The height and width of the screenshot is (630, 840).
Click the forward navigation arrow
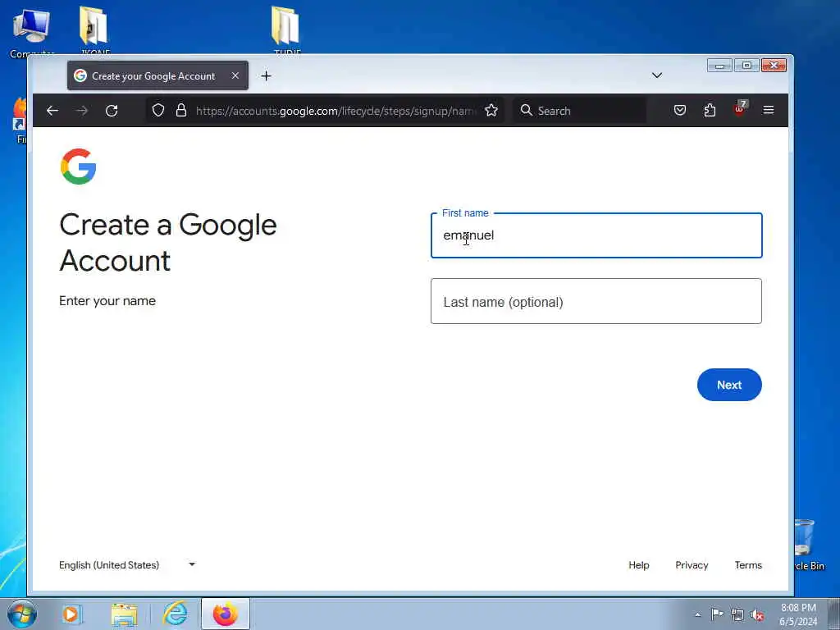pyautogui.click(x=82, y=111)
